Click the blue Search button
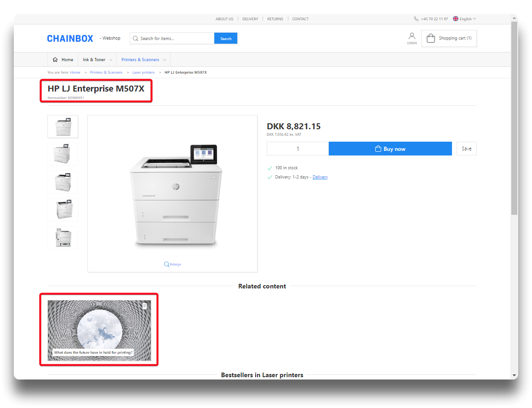This screenshot has height=408, width=532. pyautogui.click(x=226, y=38)
